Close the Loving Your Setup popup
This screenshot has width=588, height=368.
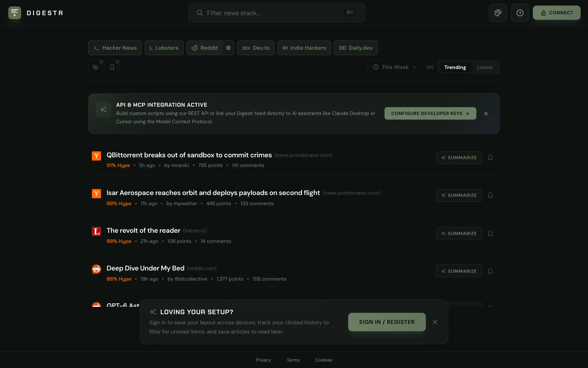click(x=435, y=322)
